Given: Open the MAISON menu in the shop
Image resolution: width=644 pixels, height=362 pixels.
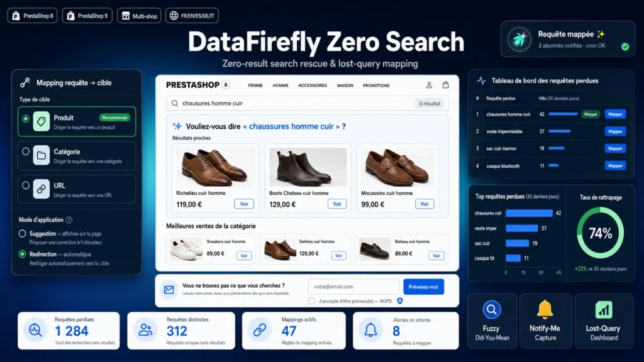Looking at the screenshot, I should 345,85.
